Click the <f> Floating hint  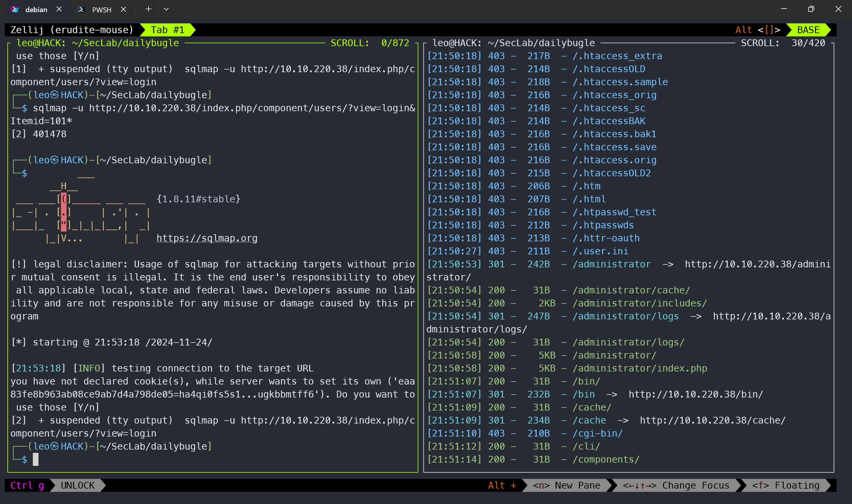(786, 485)
